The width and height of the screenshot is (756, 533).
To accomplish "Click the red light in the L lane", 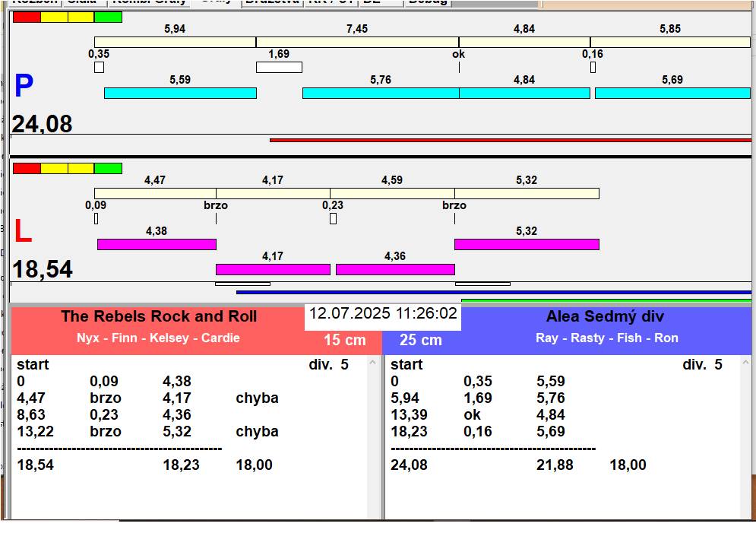I will (27, 168).
